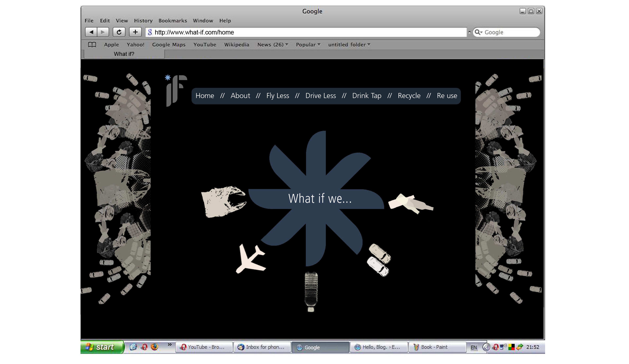Open the YouTube bookmark
The image size is (629, 364).
click(x=205, y=45)
